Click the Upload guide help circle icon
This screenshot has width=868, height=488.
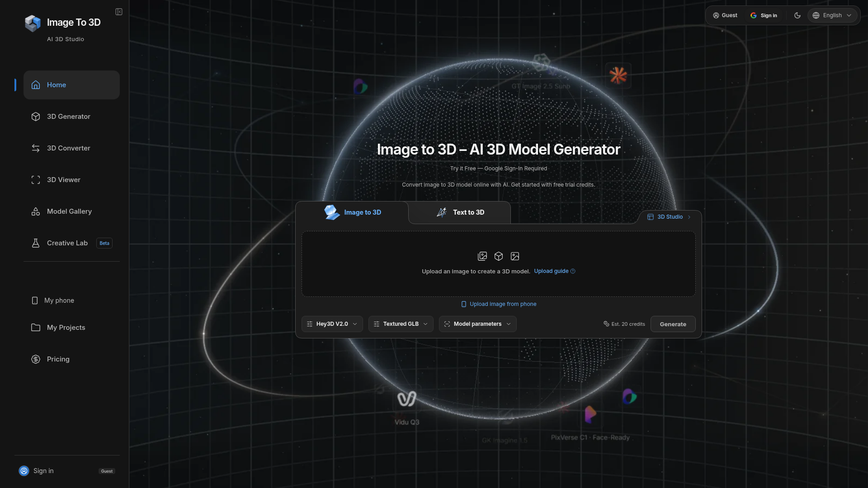[x=573, y=271]
